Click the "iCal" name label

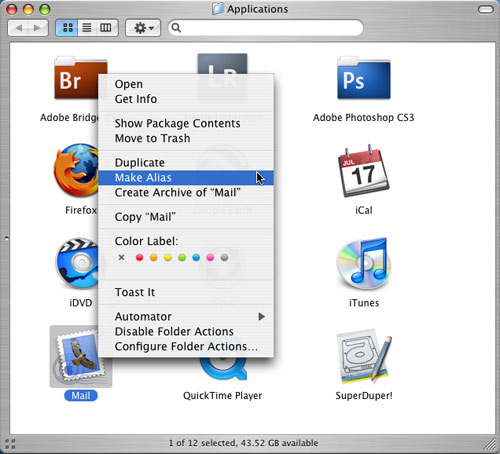tap(364, 210)
